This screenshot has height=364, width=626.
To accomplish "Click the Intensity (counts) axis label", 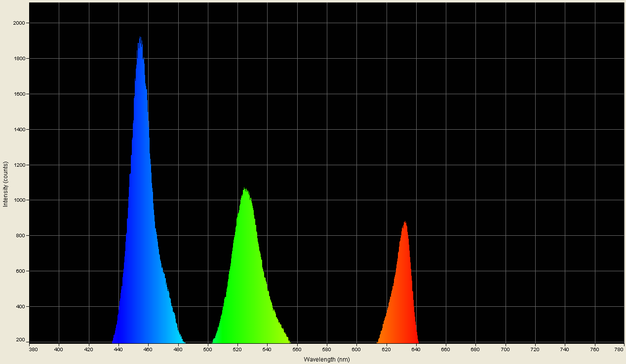I will tap(5, 182).
